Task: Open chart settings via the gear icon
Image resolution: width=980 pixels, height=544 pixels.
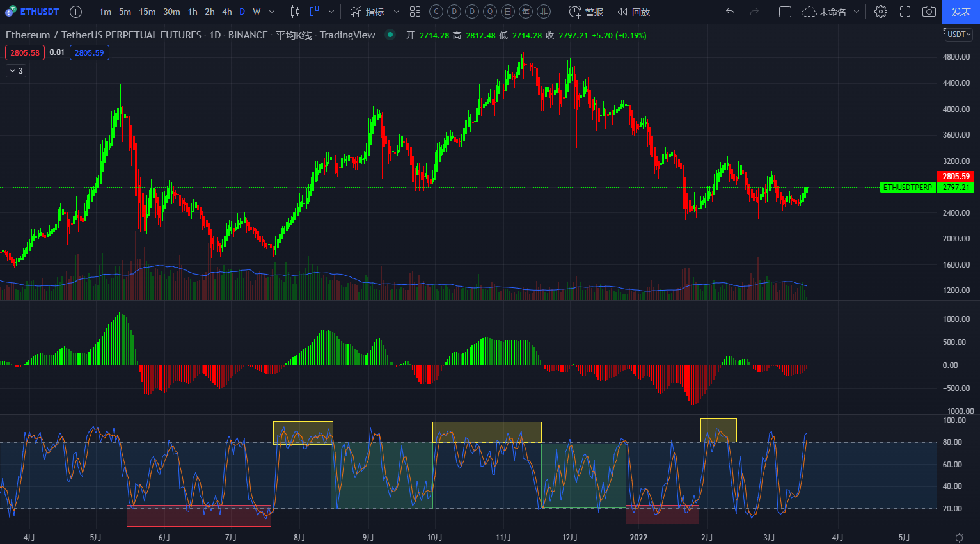Action: 881,12
